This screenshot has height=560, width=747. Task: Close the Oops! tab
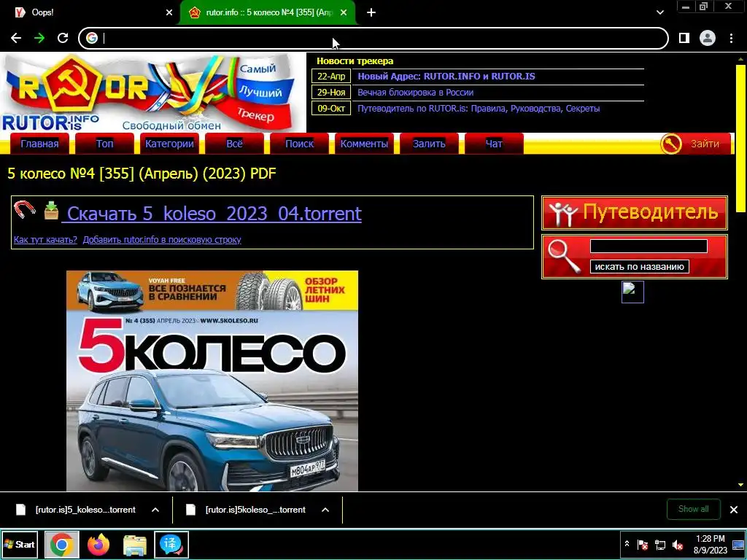point(169,13)
